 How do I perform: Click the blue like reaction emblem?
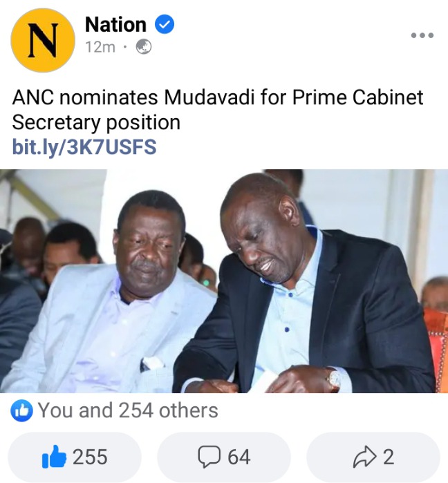[21, 410]
